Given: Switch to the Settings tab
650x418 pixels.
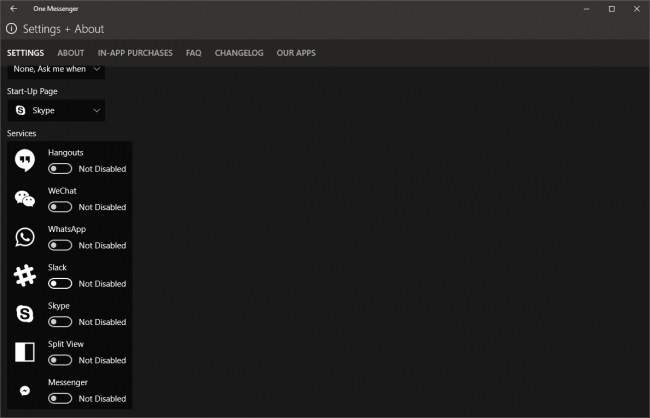Looking at the screenshot, I should coord(25,53).
